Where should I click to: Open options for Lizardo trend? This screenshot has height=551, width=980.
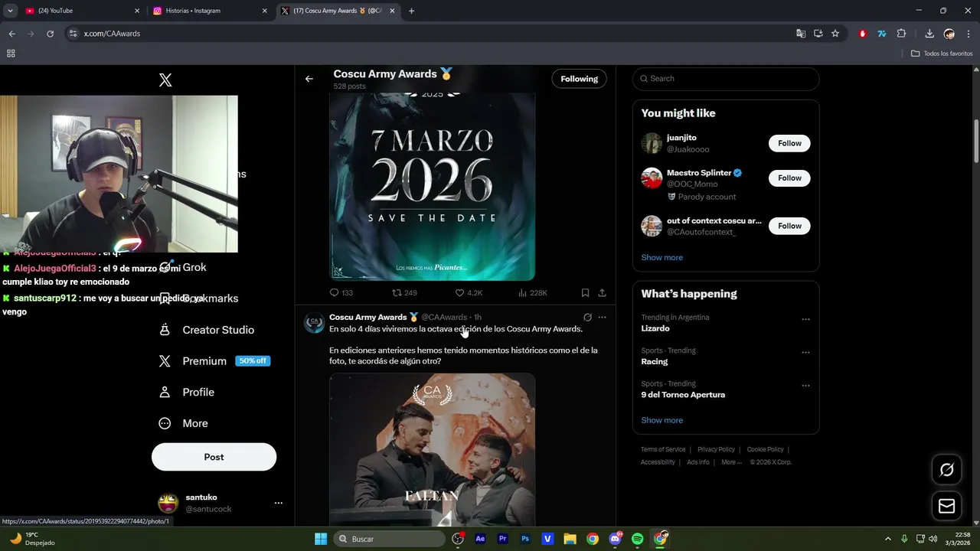(x=805, y=319)
